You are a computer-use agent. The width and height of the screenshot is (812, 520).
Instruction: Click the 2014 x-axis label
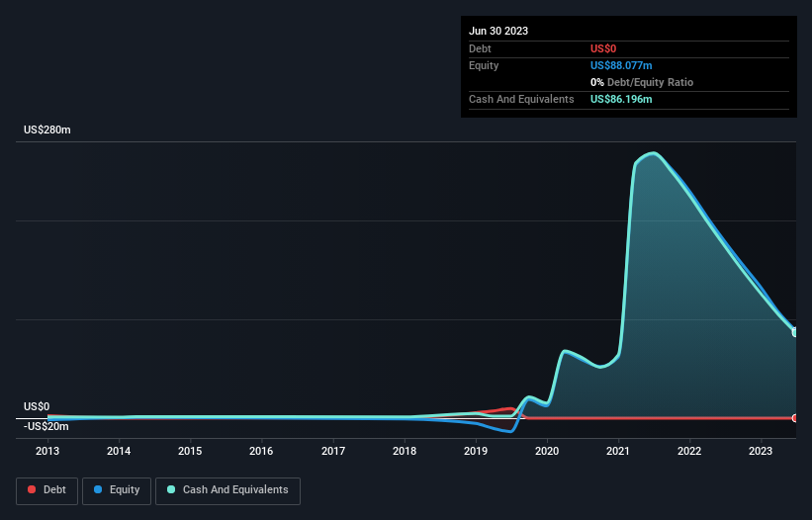coord(119,451)
